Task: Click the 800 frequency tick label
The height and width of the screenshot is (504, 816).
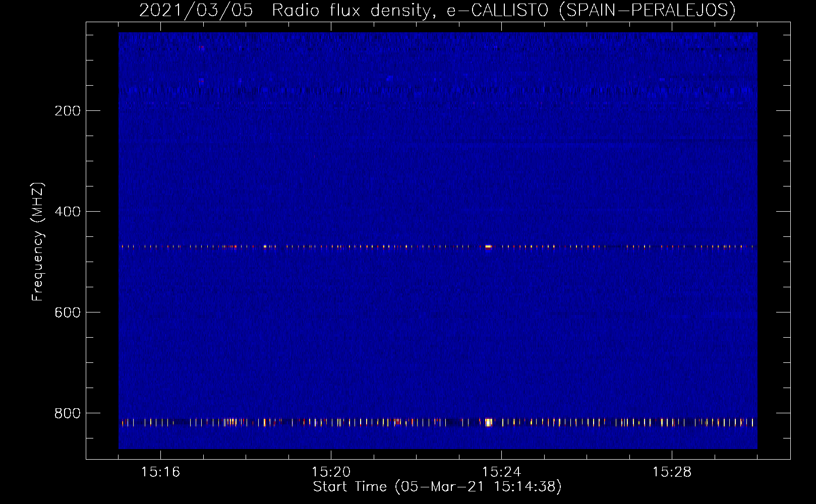Action: (x=68, y=413)
